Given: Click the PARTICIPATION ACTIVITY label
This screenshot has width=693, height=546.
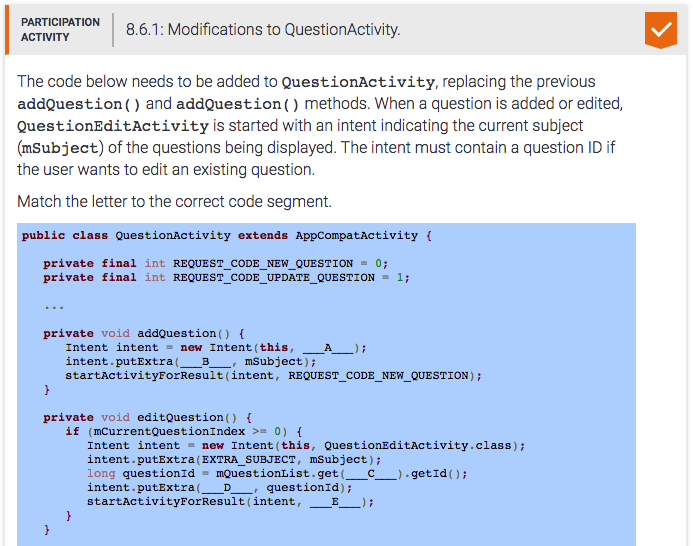Looking at the screenshot, I should click(x=60, y=29).
